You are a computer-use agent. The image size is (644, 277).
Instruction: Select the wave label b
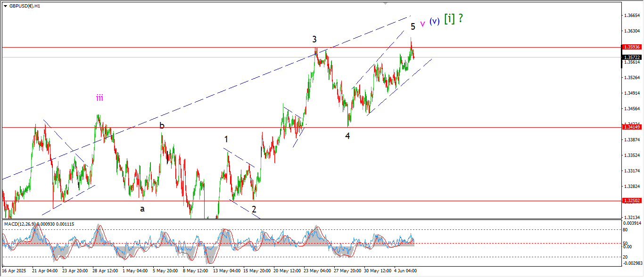tap(162, 126)
